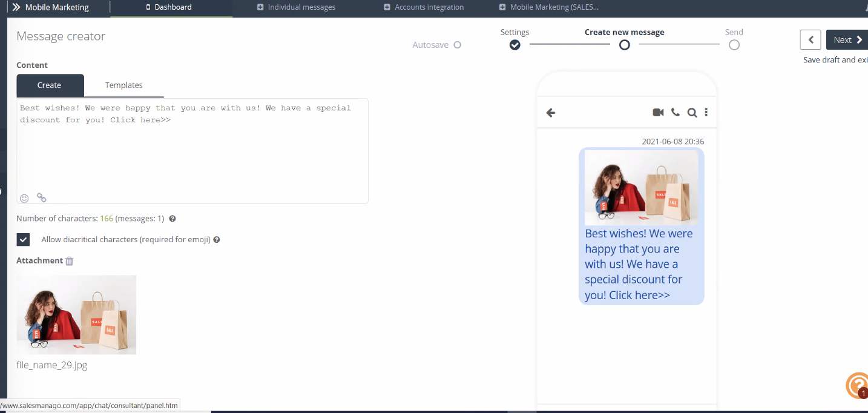Delete the attachment with the trash icon
Viewport: 868px width, 413px height.
tap(70, 261)
